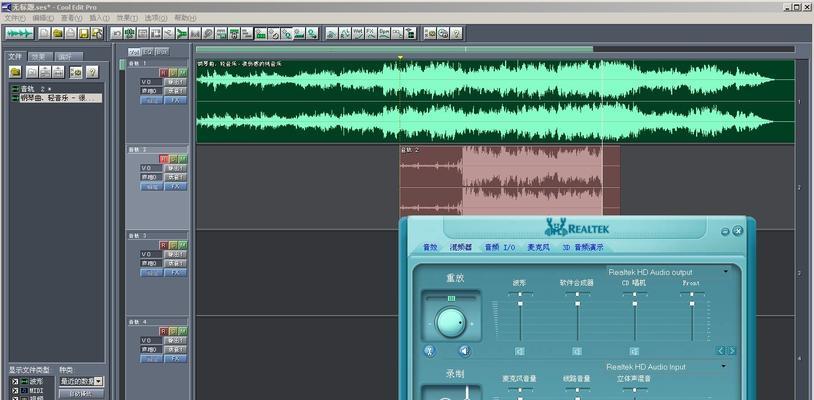Click the green arrow split toolbar icon
Screen dimensions: 814x400
pyautogui.click(x=182, y=33)
